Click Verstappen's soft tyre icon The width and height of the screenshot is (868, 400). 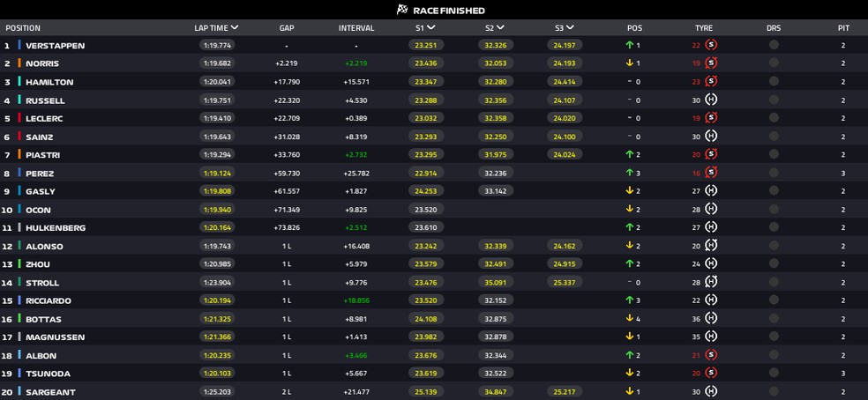point(711,45)
